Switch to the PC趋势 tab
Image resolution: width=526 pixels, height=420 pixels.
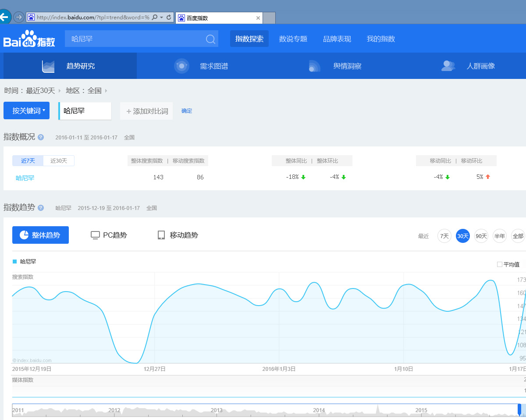pyautogui.click(x=109, y=235)
